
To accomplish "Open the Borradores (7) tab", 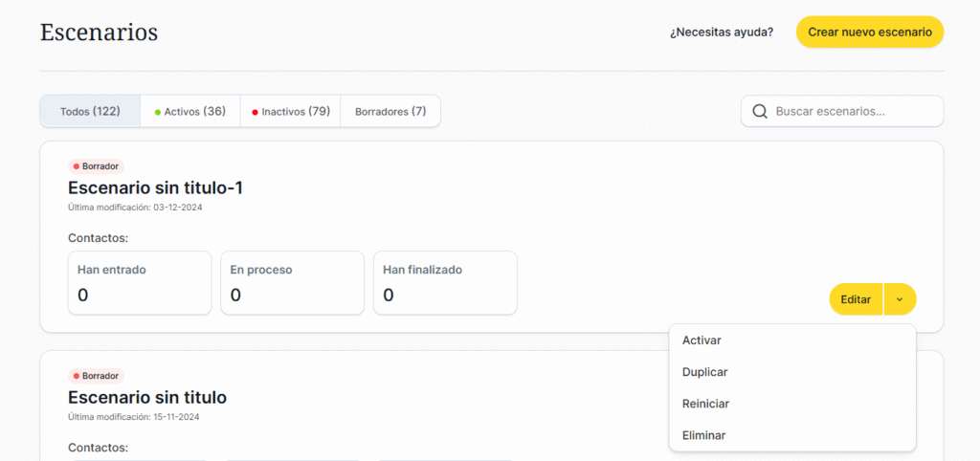I will pos(390,111).
